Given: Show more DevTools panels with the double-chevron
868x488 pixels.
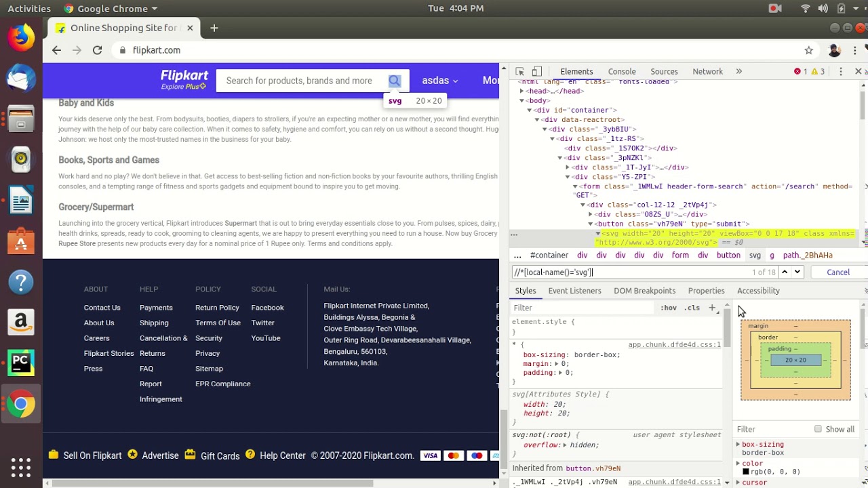Looking at the screenshot, I should pos(739,71).
